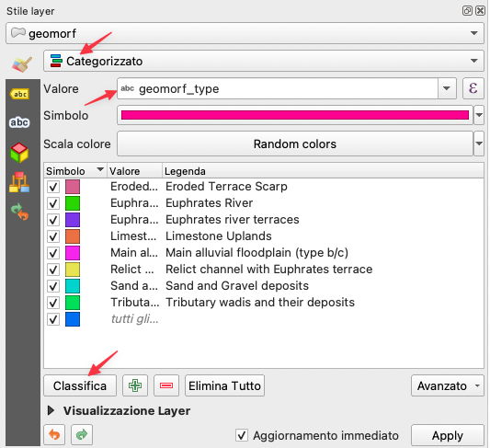This screenshot has height=448, width=490.
Task: Click the Classifica button
Action: [x=80, y=385]
